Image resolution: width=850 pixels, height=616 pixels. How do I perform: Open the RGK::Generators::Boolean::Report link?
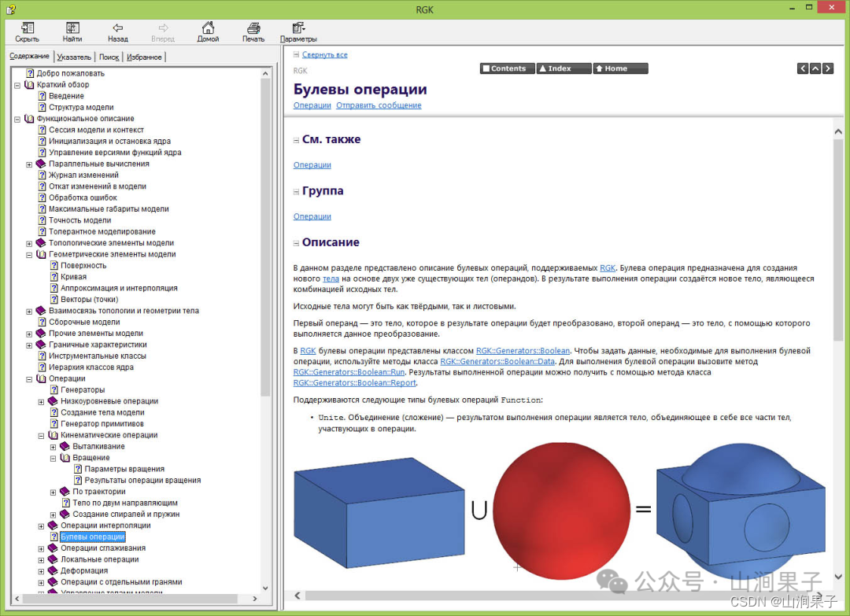coord(354,382)
